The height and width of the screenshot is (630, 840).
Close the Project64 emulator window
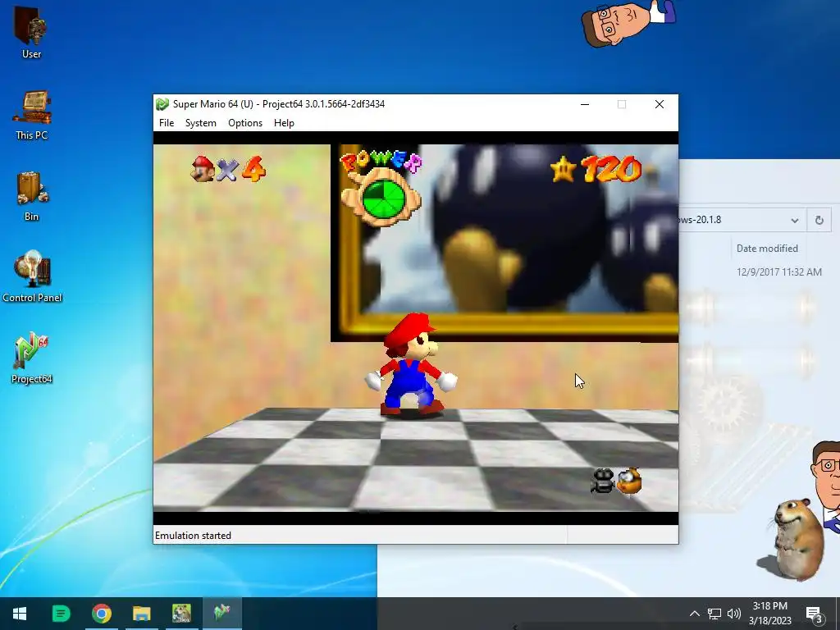pyautogui.click(x=660, y=104)
